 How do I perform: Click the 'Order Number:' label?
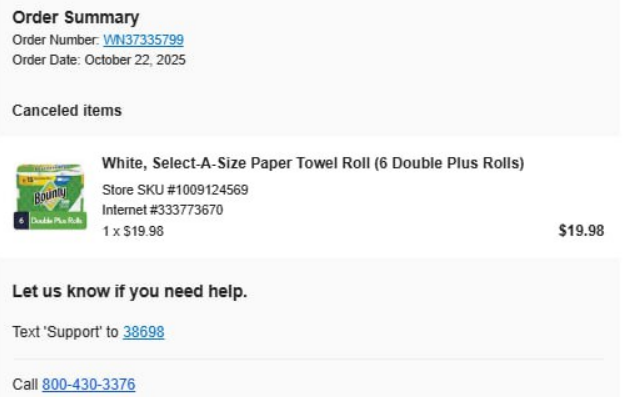click(56, 40)
